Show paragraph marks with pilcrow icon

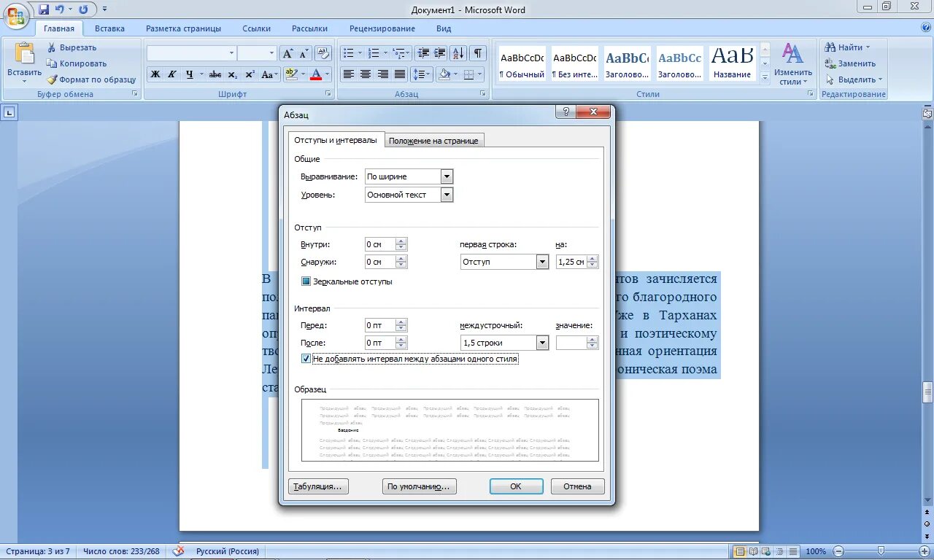pyautogui.click(x=478, y=53)
